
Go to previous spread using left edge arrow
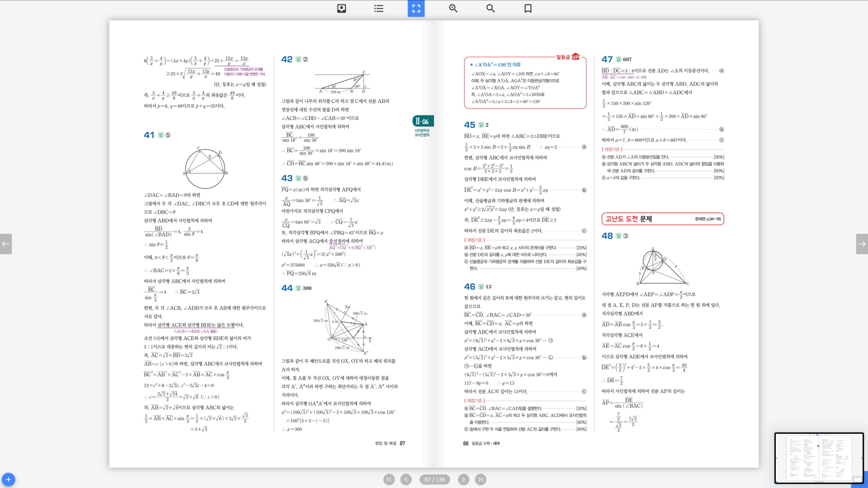point(6,244)
